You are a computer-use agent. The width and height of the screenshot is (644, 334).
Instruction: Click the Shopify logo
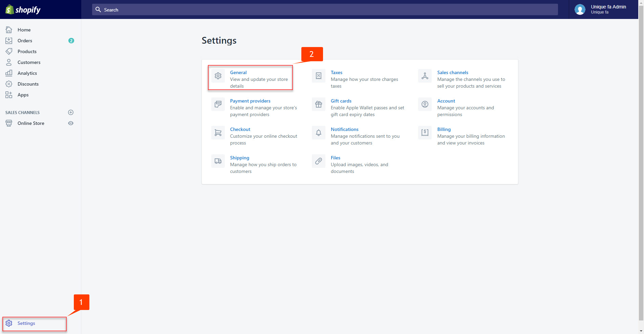23,9
